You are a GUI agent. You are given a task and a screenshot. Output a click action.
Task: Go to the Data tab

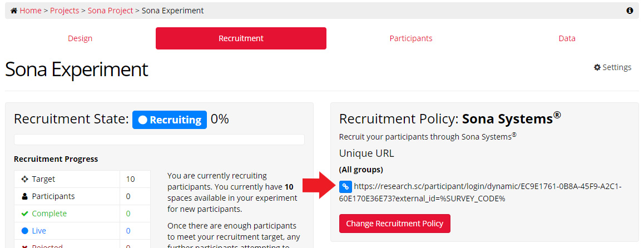pos(567,38)
